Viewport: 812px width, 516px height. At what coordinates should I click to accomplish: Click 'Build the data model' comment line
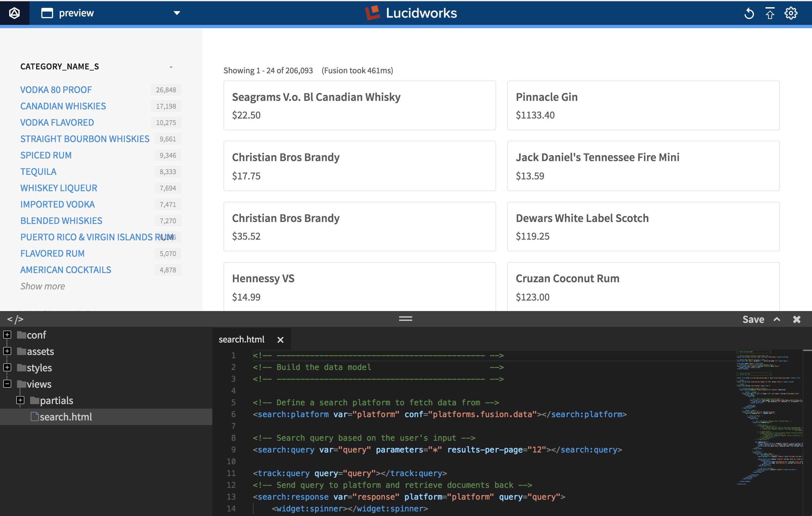click(x=378, y=367)
